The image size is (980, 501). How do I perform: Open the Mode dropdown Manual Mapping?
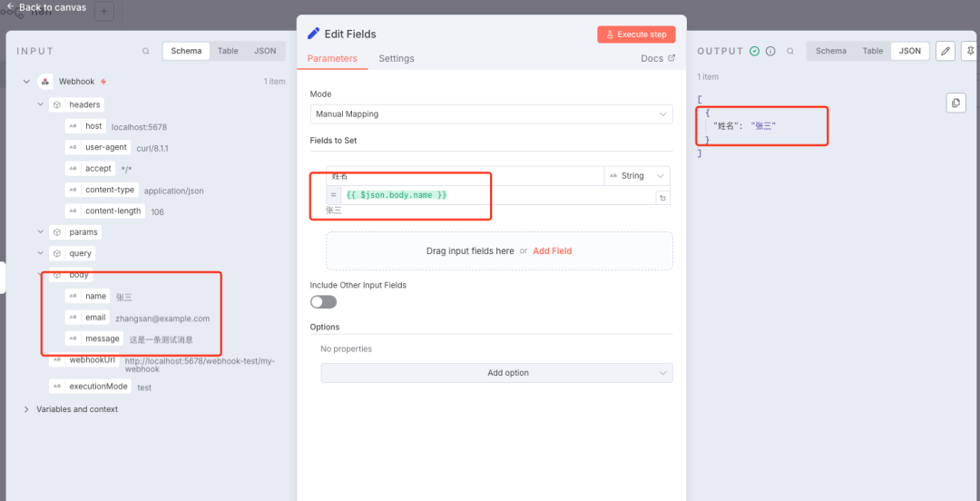pos(491,114)
